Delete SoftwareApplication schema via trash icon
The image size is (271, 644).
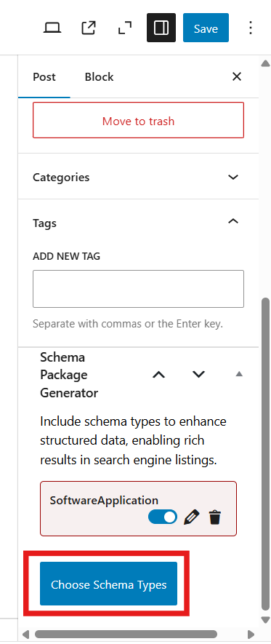[x=214, y=517]
